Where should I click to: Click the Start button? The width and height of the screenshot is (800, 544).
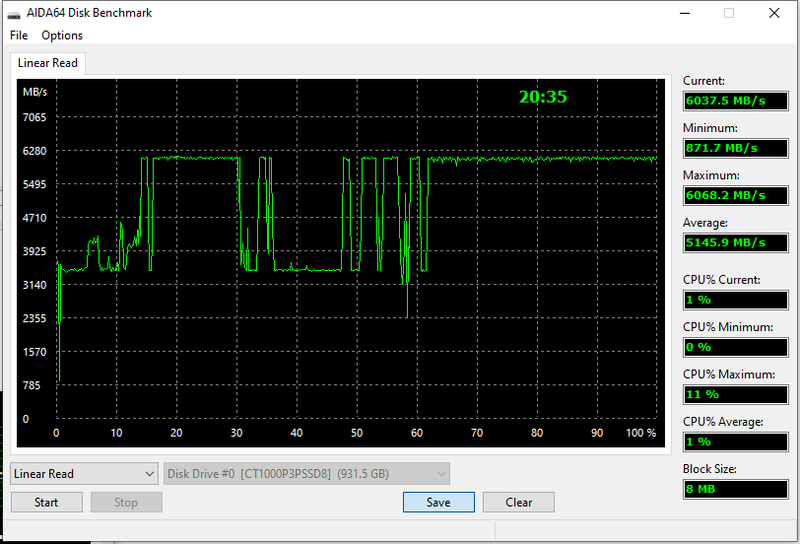46,502
